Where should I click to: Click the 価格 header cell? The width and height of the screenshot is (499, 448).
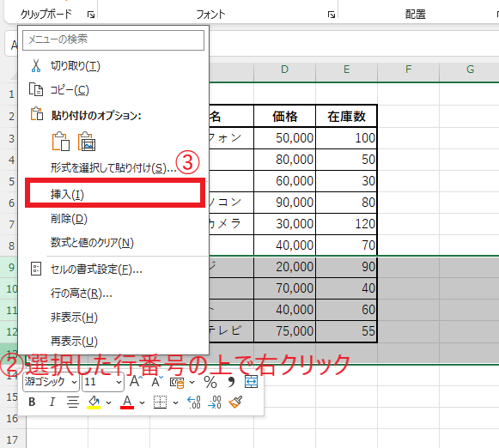click(284, 117)
